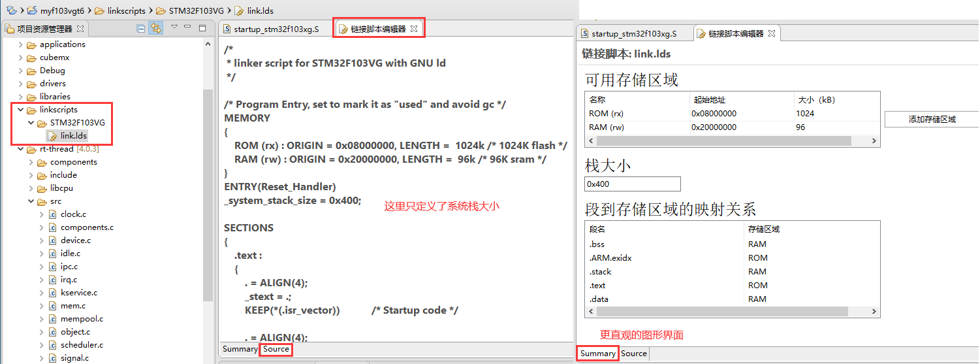Viewport: 980px width, 364px height.
Task: Click the libraries folder icon
Action: [x=31, y=97]
